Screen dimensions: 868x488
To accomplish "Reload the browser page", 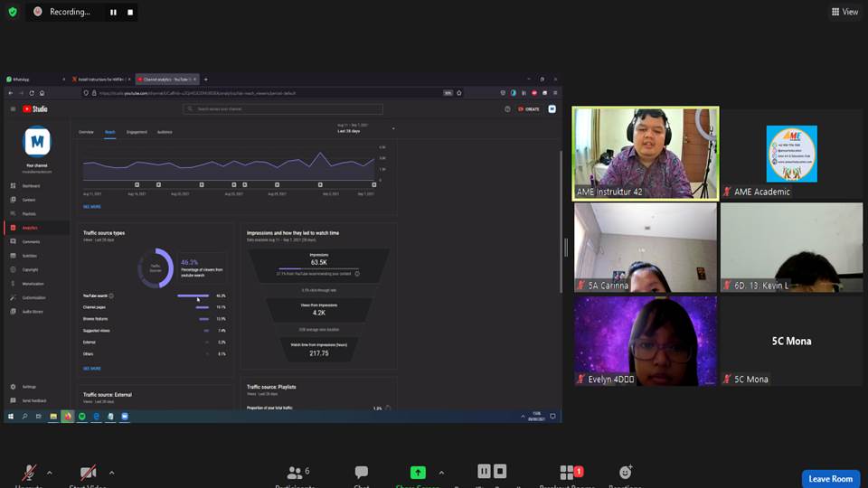I will pyautogui.click(x=32, y=93).
